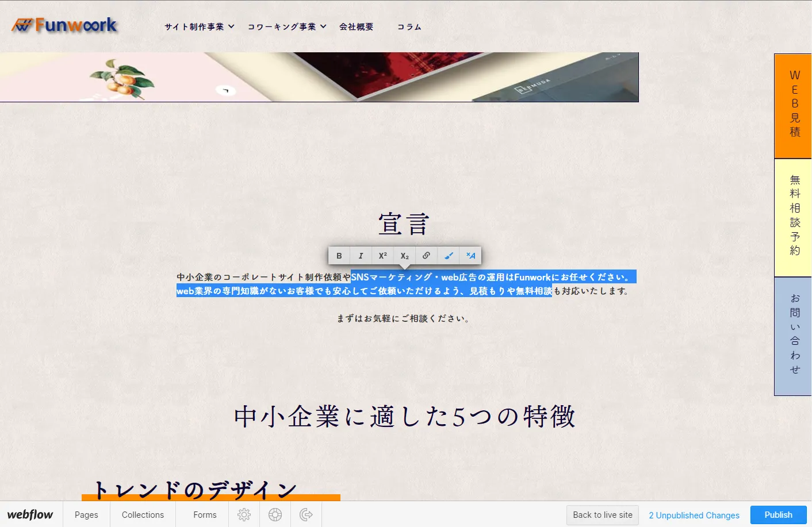This screenshot has height=527, width=812.
Task: Log out using the exit arrow icon
Action: [305, 514]
